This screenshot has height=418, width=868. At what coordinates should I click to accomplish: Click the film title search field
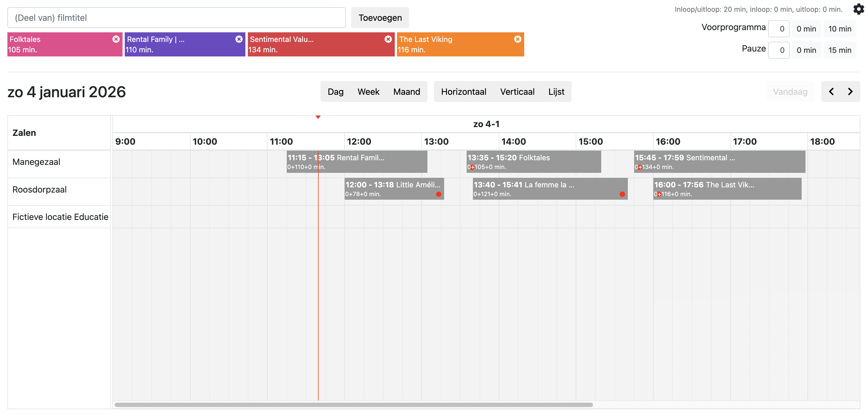(176, 18)
